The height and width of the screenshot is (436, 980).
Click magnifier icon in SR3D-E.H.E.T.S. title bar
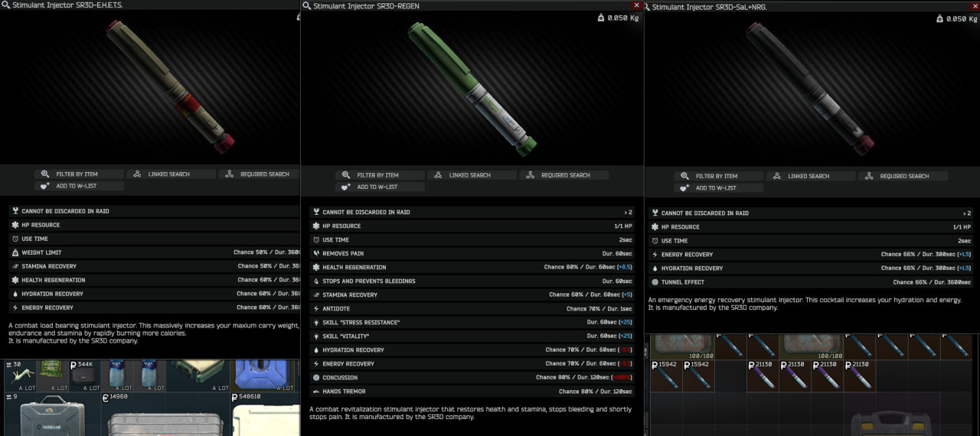6,5
